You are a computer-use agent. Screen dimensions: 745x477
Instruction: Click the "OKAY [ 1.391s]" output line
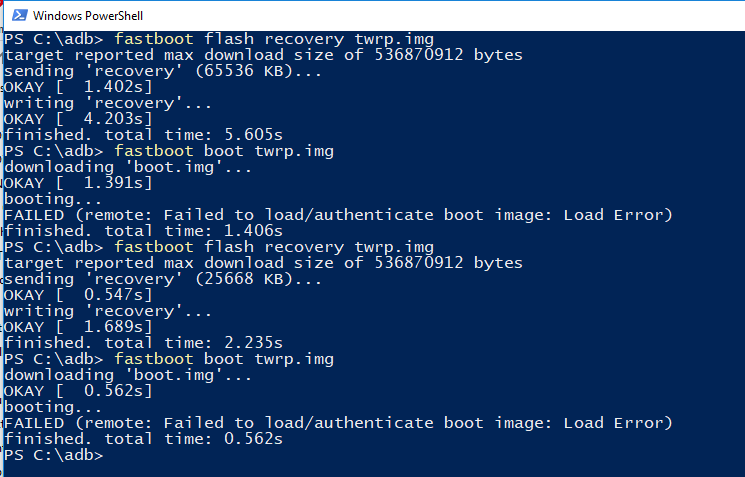click(x=78, y=183)
